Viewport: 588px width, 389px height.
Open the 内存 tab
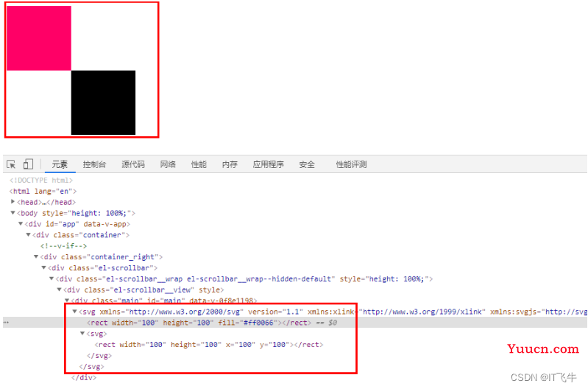(x=230, y=164)
